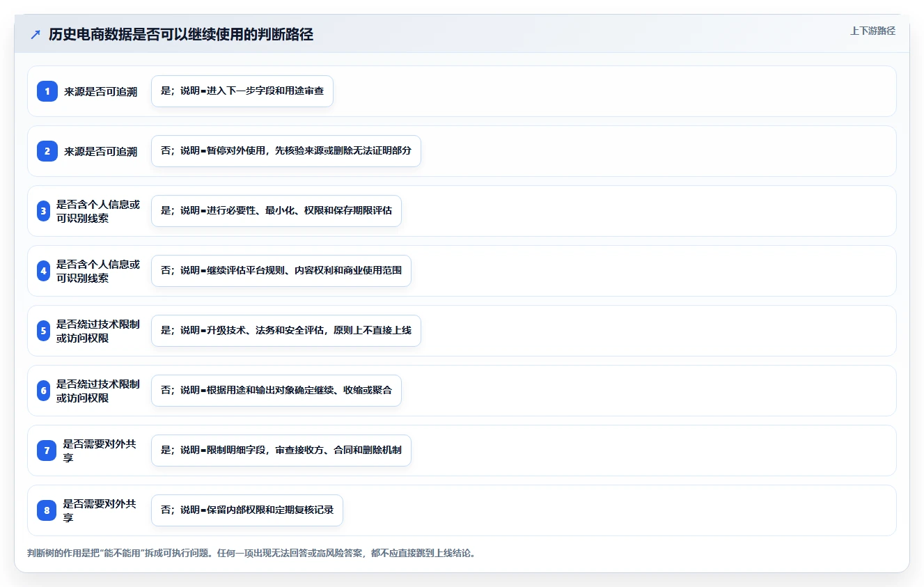Select 是否绕过技术限制或访问权限 label in step 6
Image resolution: width=924 pixels, height=587 pixels.
click(x=98, y=391)
